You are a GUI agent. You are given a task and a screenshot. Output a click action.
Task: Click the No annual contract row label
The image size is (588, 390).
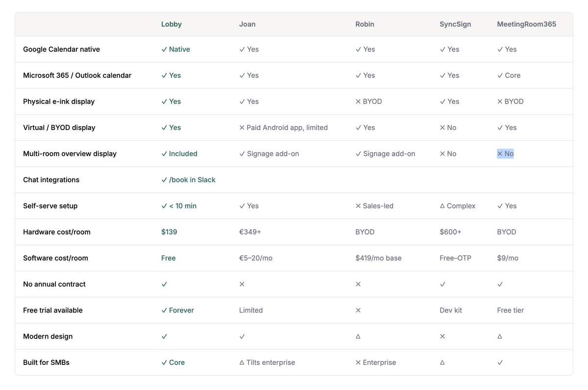click(x=54, y=284)
